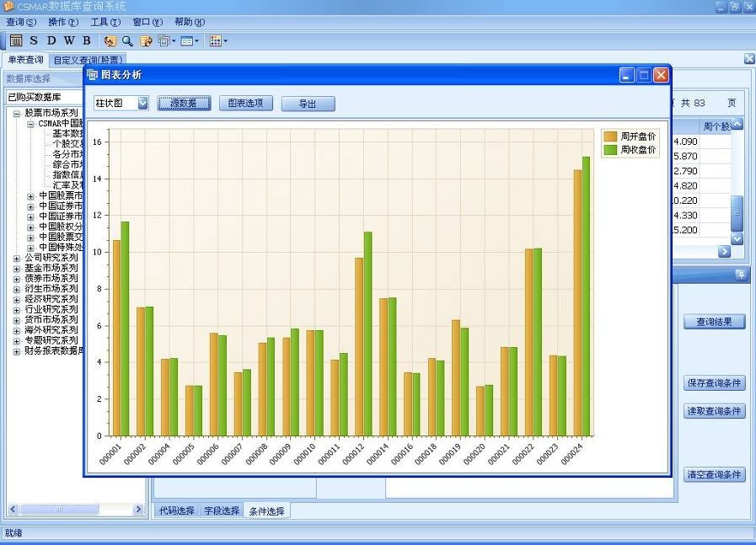Click the 源数据 button
The width and height of the screenshot is (756, 545).
point(184,104)
